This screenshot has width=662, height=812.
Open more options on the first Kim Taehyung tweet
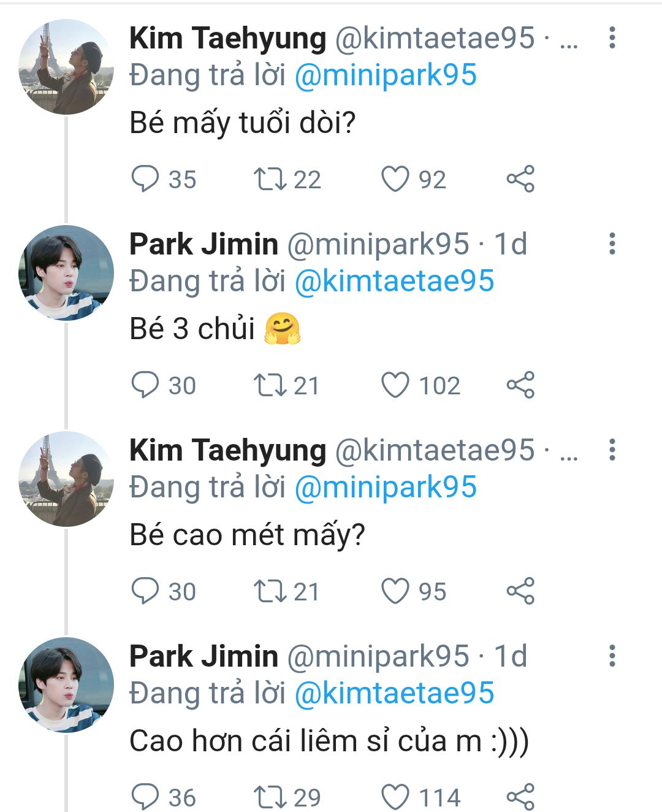(x=612, y=38)
